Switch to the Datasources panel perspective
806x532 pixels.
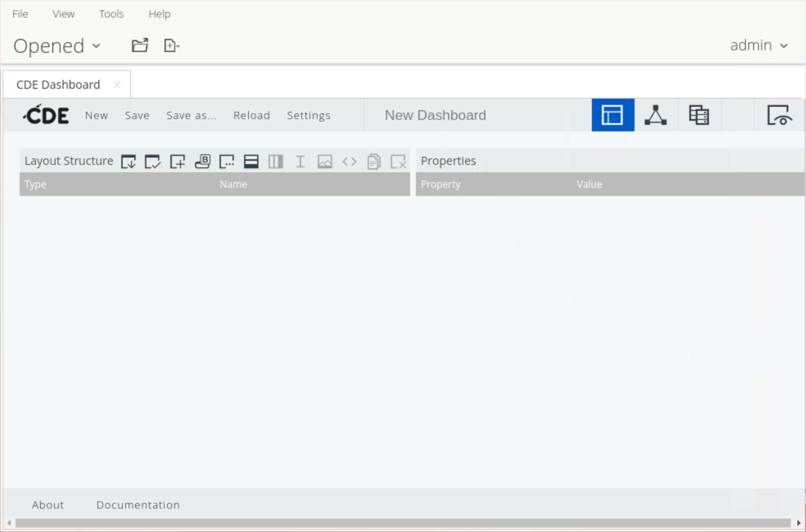pos(699,115)
